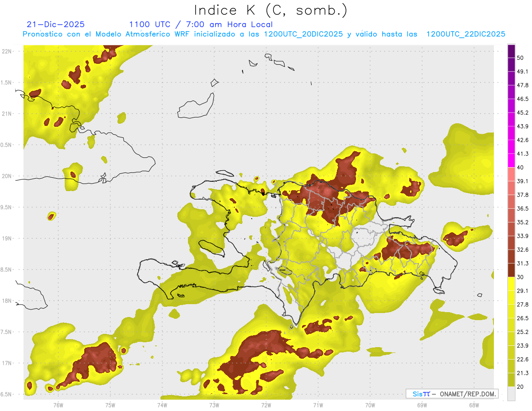
Task: Click the '20N' latitude label
Action: pos(8,176)
